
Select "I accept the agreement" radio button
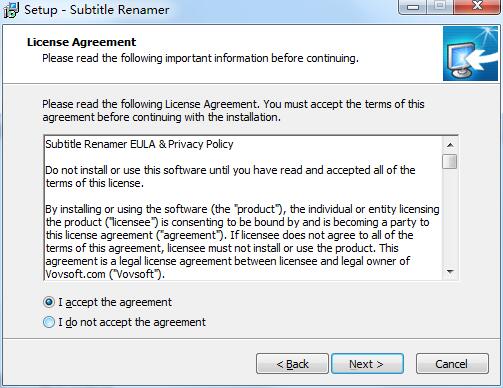tap(49, 302)
